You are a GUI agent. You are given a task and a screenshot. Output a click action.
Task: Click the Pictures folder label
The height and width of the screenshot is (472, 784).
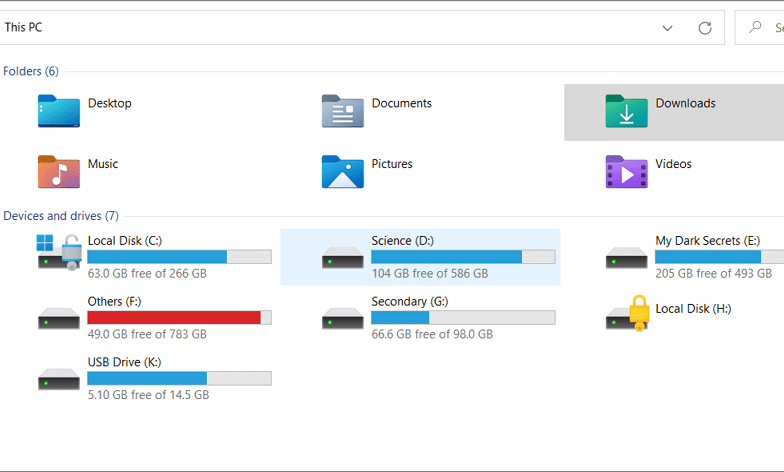point(392,164)
